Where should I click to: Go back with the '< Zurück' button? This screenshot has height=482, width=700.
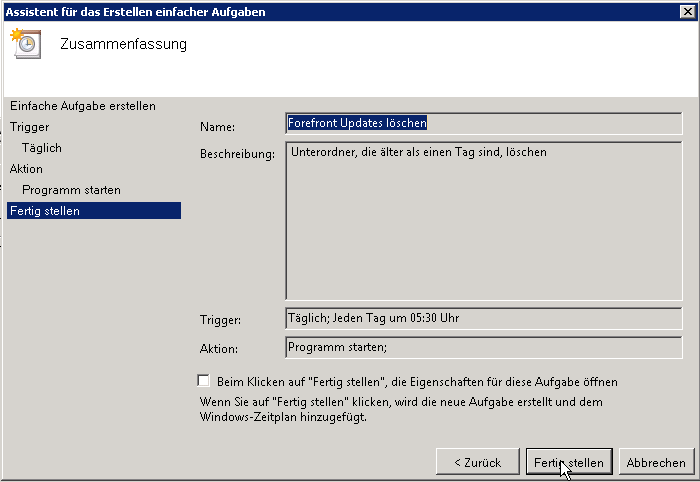(x=477, y=463)
